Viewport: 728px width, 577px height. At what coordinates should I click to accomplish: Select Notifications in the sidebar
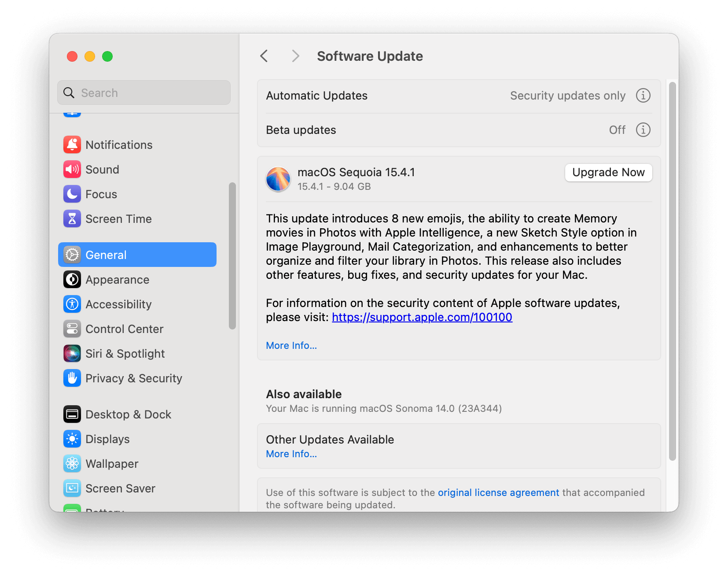137,144
